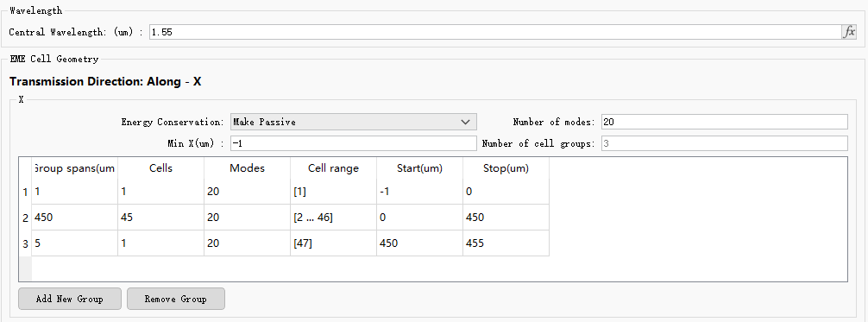Viewport: 868px width, 322px height.
Task: Click Stop cell with value 455
Action: [x=506, y=243]
